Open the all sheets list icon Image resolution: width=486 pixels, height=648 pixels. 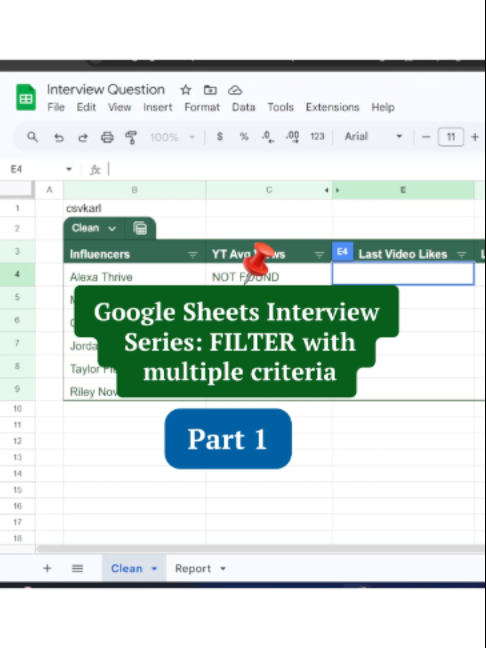pyautogui.click(x=77, y=568)
